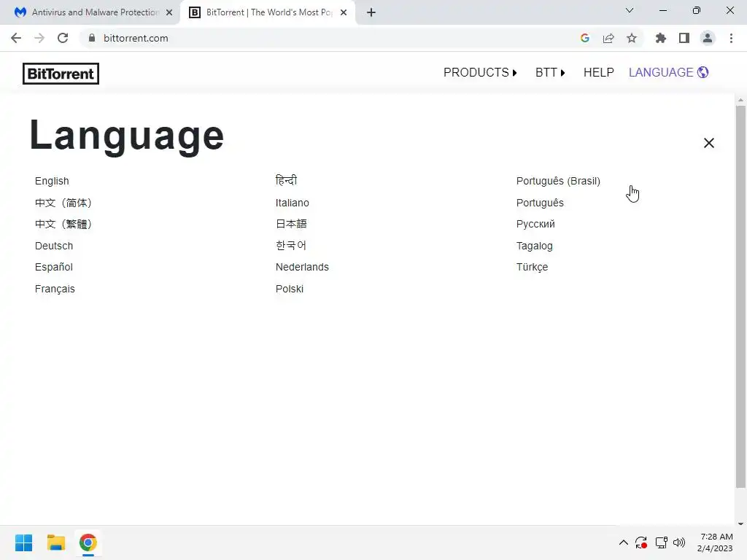The height and width of the screenshot is (560, 747).
Task: Pick Nederlands language
Action: click(x=302, y=267)
